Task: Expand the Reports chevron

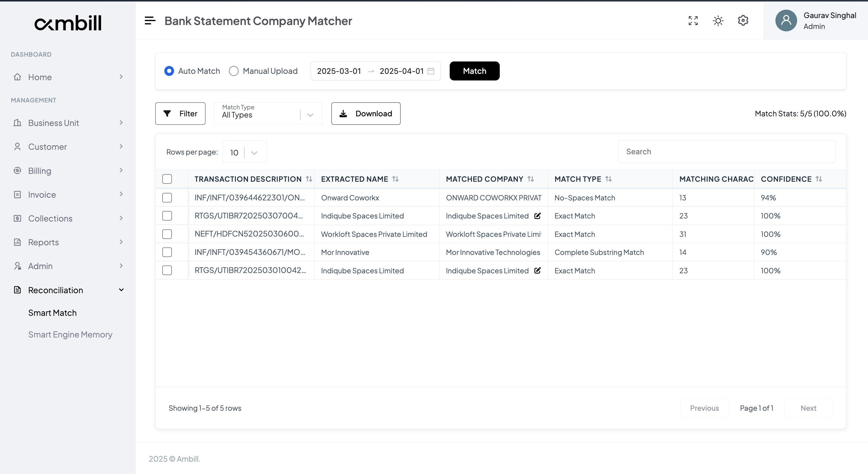Action: coord(121,242)
